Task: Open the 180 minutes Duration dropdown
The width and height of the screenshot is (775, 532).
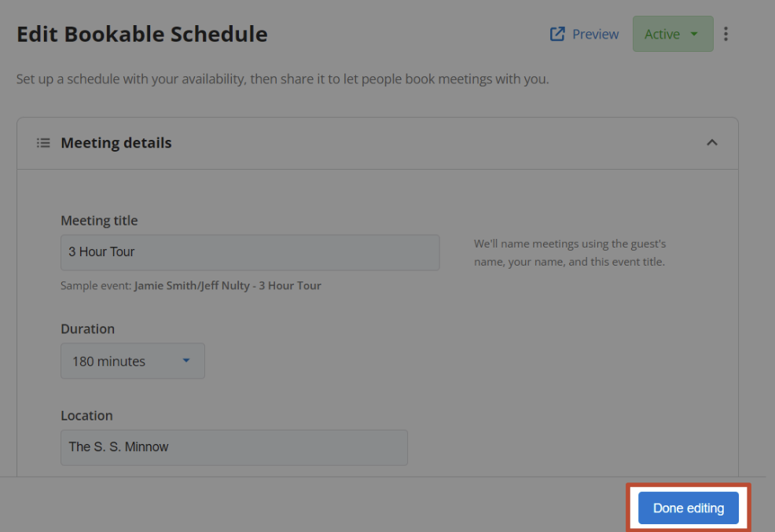Action: pos(133,361)
